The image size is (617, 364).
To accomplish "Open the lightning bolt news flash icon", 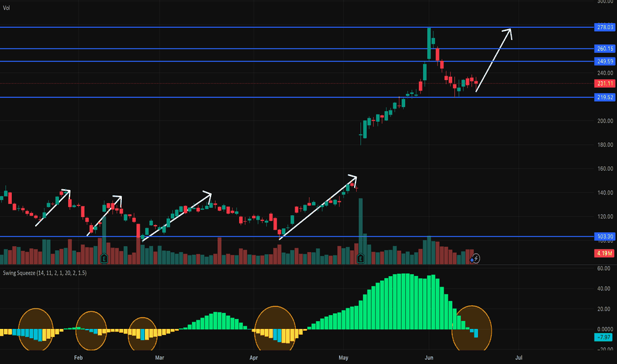I will (476, 259).
